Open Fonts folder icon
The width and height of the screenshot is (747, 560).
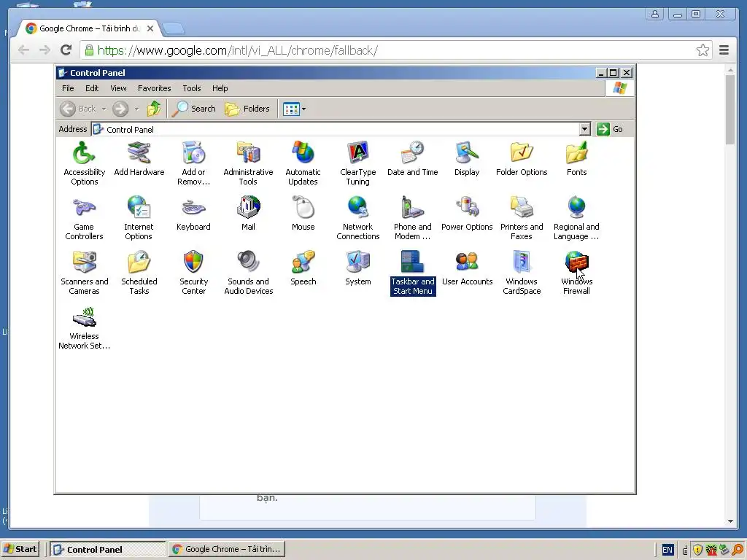pyautogui.click(x=576, y=159)
